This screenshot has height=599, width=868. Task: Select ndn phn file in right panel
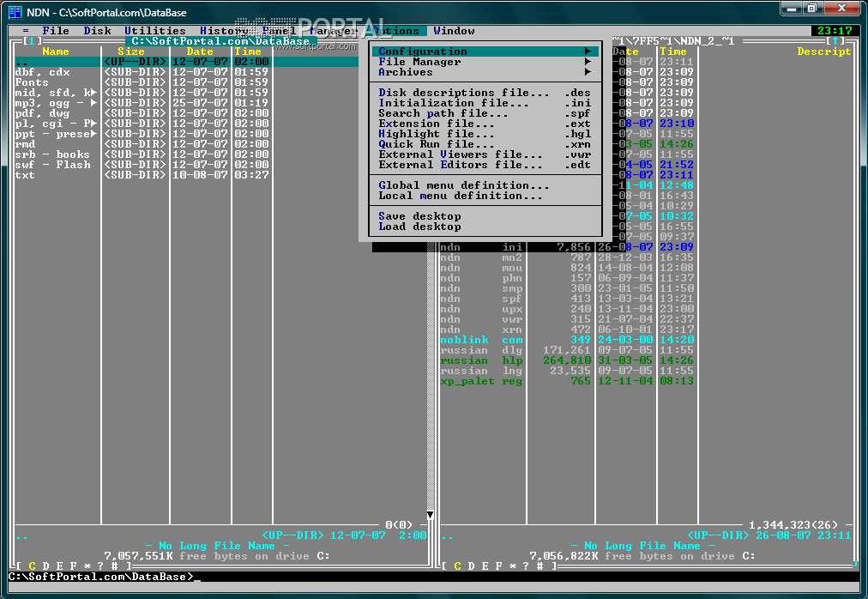[566, 278]
